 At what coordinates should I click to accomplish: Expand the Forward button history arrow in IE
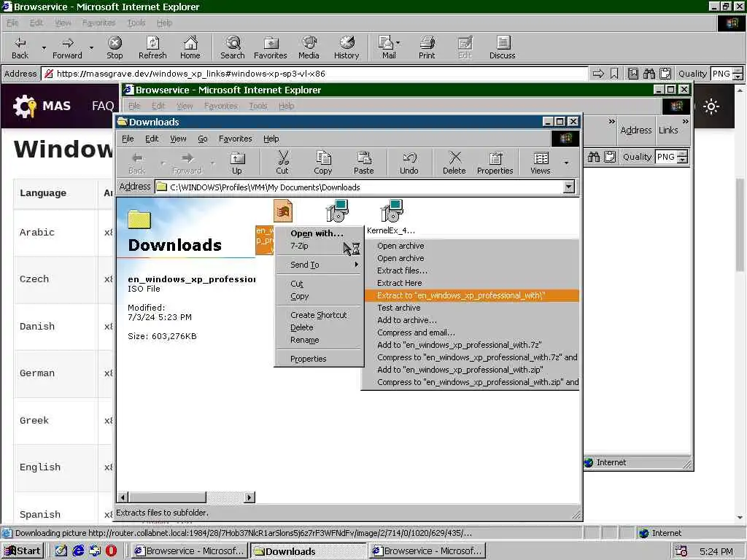[x=91, y=47]
